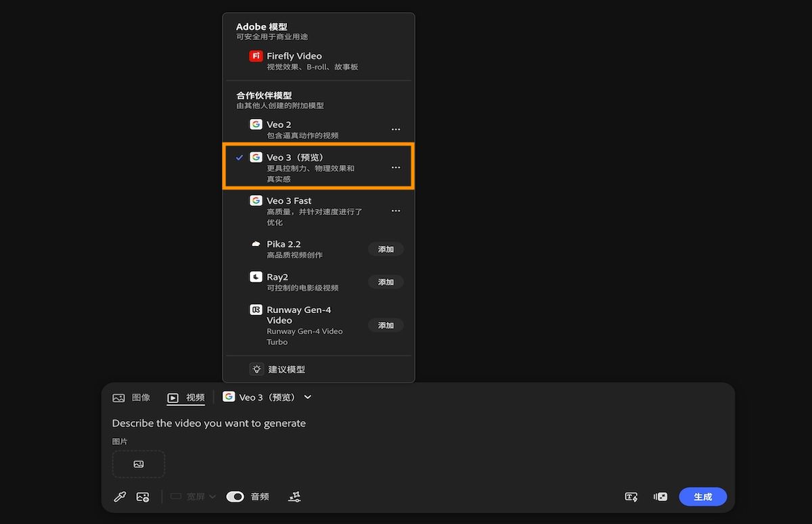
Task: Select Veo 3 (预览) model entry
Action: (x=318, y=167)
